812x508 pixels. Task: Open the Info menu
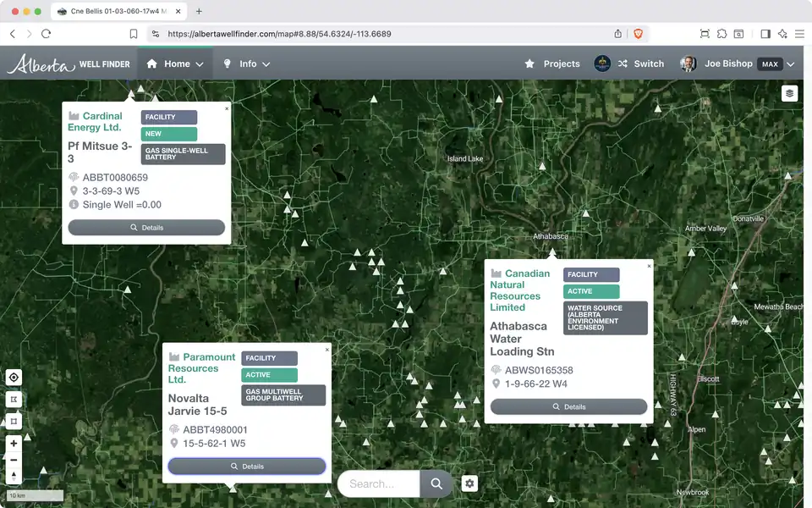coord(246,63)
